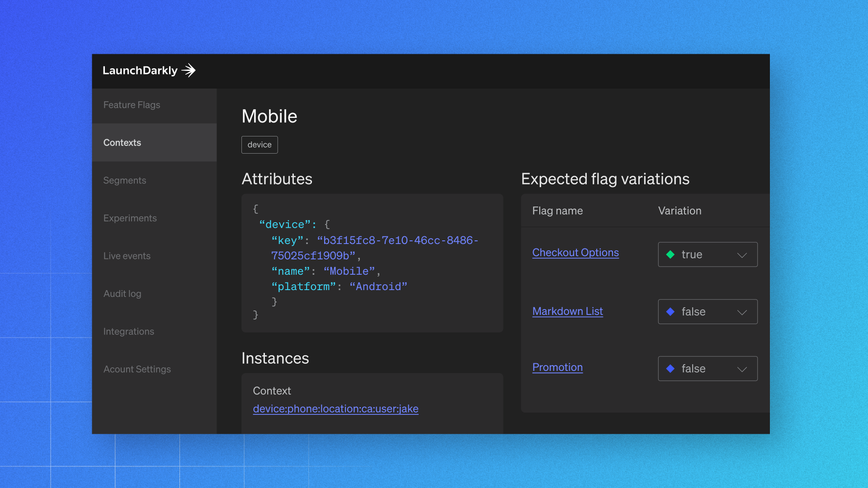The image size is (868, 488).
Task: Click the LaunchDarkly arrow logo icon
Action: [189, 70]
